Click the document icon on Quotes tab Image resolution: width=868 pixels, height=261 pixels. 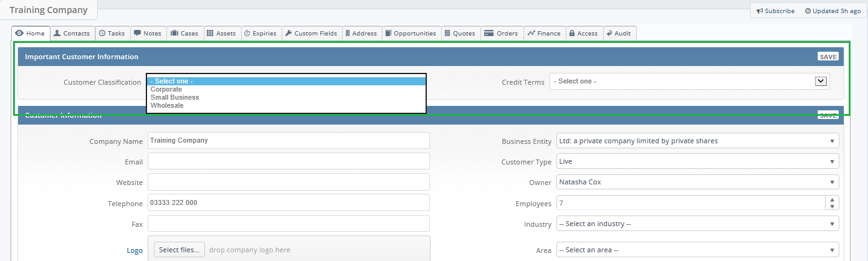(x=447, y=33)
